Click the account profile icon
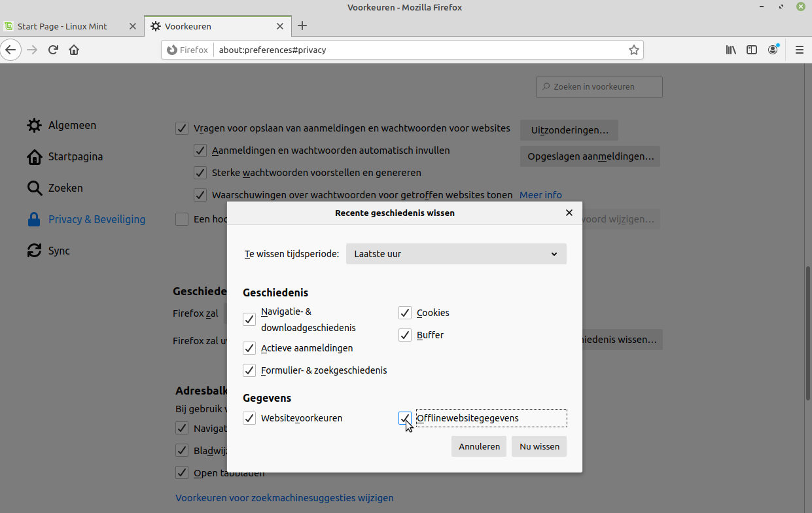 pos(773,49)
